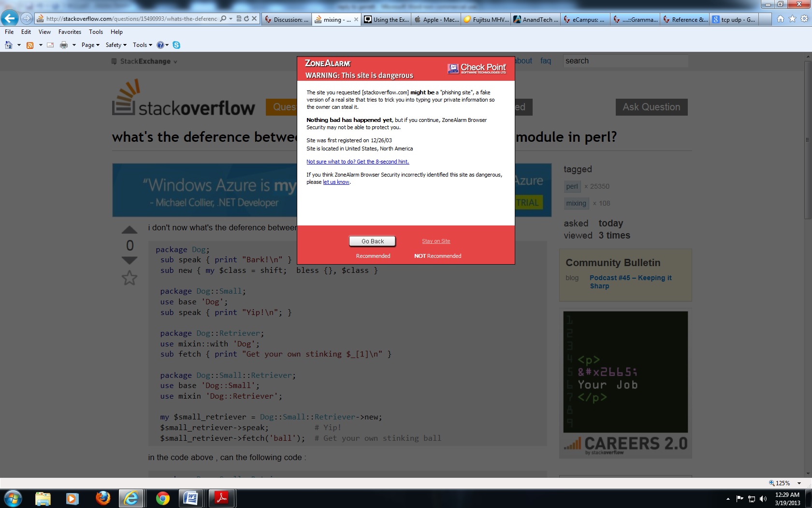This screenshot has width=812, height=508.
Task: Open Podcast #45 Keeping it Sharp link
Action: 630,282
